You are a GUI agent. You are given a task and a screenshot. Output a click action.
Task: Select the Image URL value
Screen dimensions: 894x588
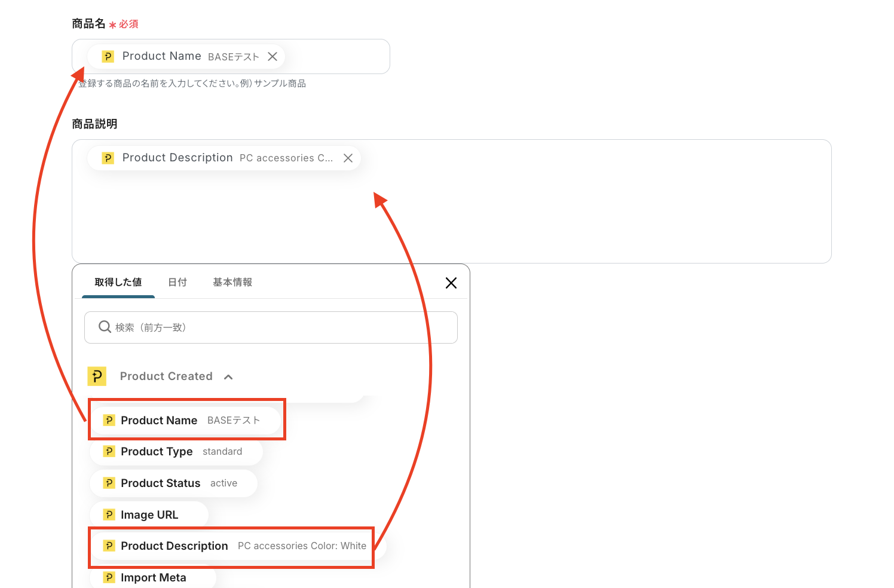coord(149,515)
